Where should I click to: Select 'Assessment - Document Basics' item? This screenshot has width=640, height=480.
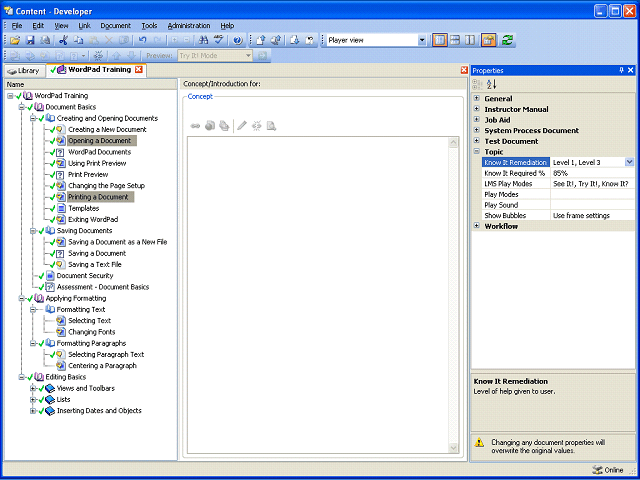pyautogui.click(x=103, y=287)
